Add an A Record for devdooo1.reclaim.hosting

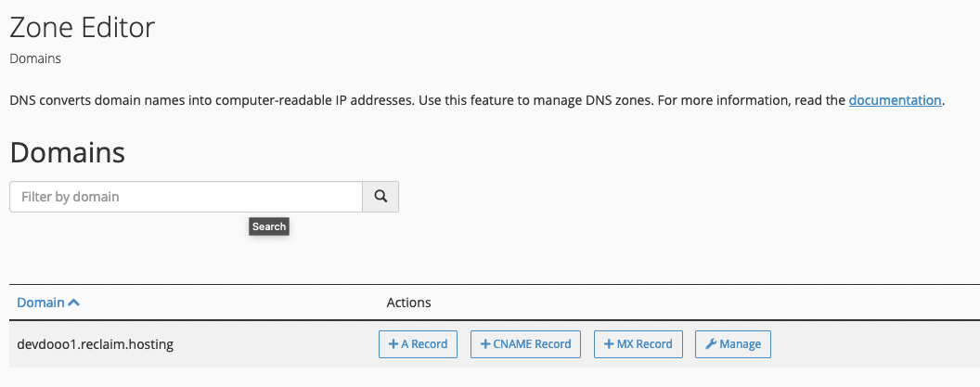click(x=419, y=344)
